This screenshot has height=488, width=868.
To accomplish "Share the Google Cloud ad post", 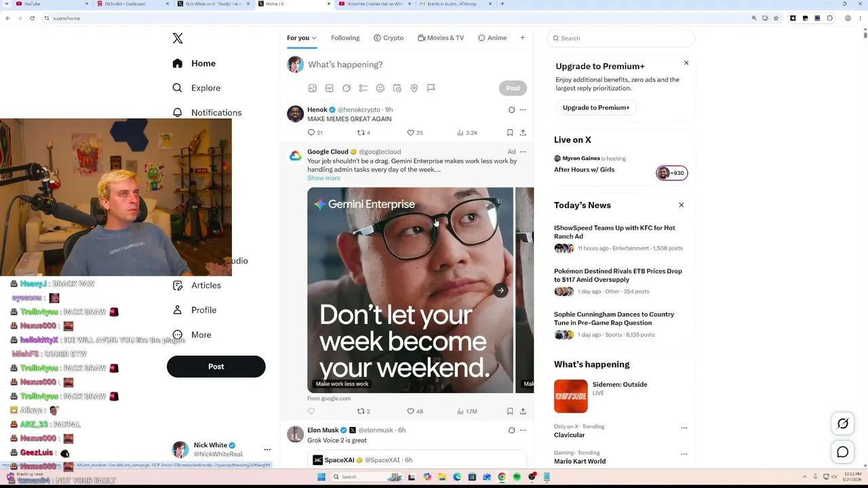I will pos(523,411).
